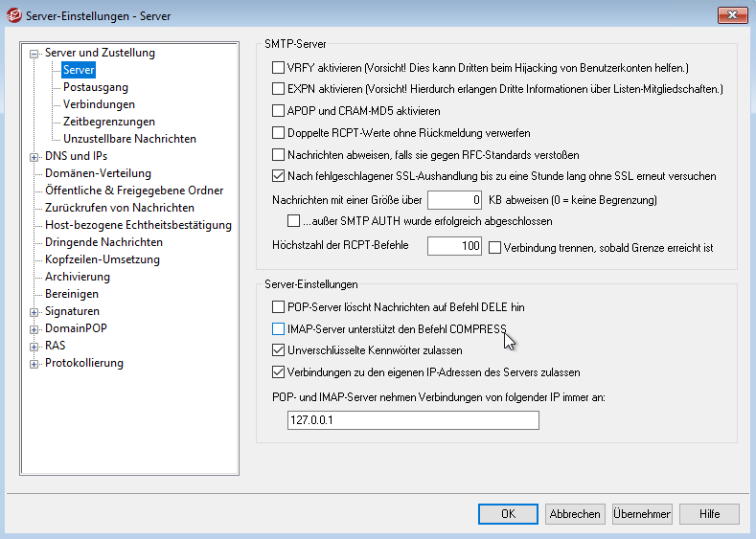This screenshot has width=756, height=539.
Task: Check IMAP-Server COMPRESS support option
Action: [279, 329]
